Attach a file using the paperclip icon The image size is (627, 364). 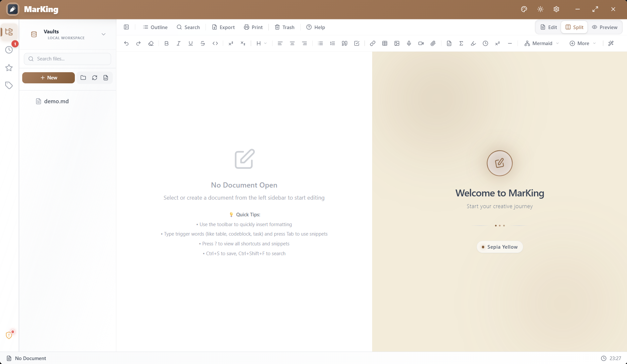tap(433, 43)
